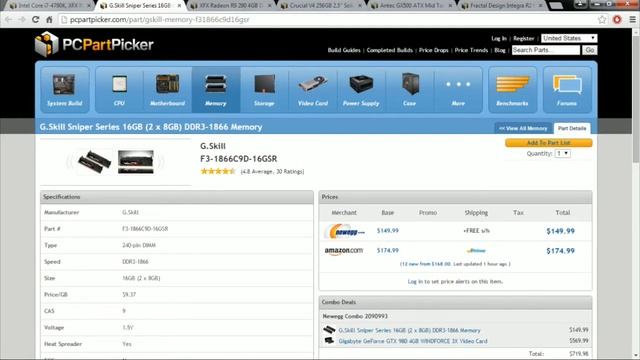This screenshot has height=360, width=640.
Task: Open the CPU category
Action: pyautogui.click(x=119, y=90)
